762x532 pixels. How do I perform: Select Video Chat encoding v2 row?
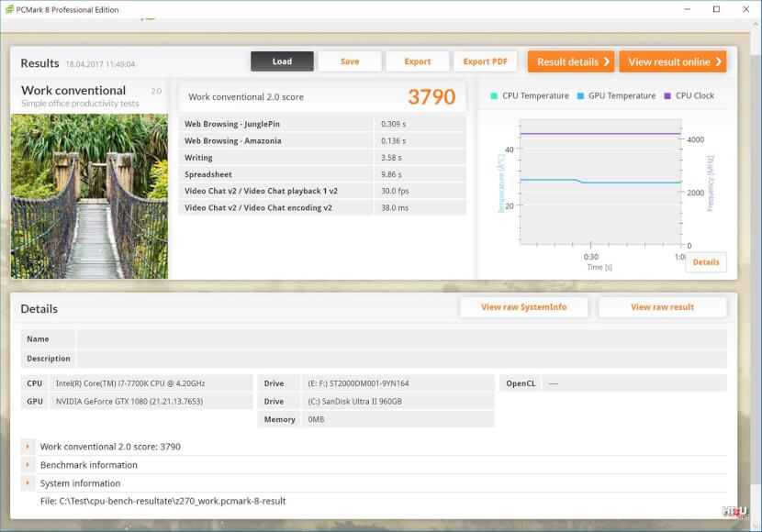322,207
